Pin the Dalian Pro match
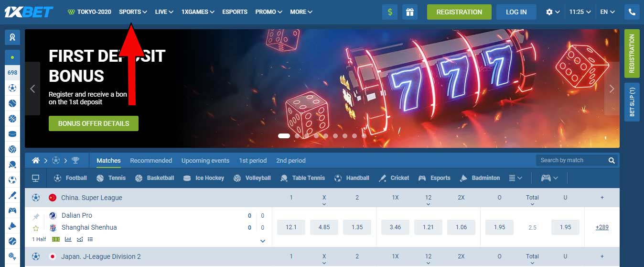The image size is (644, 267). tap(36, 217)
